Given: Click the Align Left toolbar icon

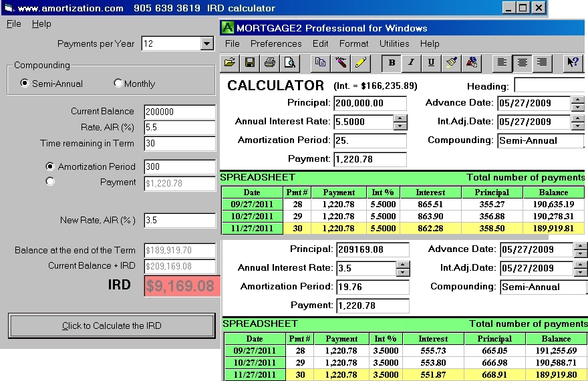Looking at the screenshot, I should point(502,63).
